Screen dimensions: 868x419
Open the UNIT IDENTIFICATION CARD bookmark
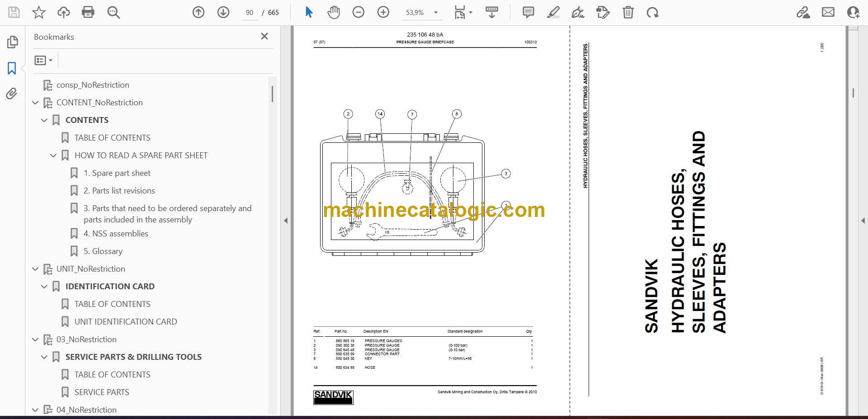point(126,322)
